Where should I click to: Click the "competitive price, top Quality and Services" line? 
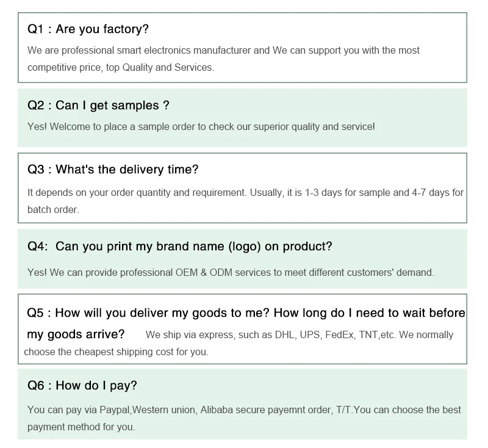121,68
